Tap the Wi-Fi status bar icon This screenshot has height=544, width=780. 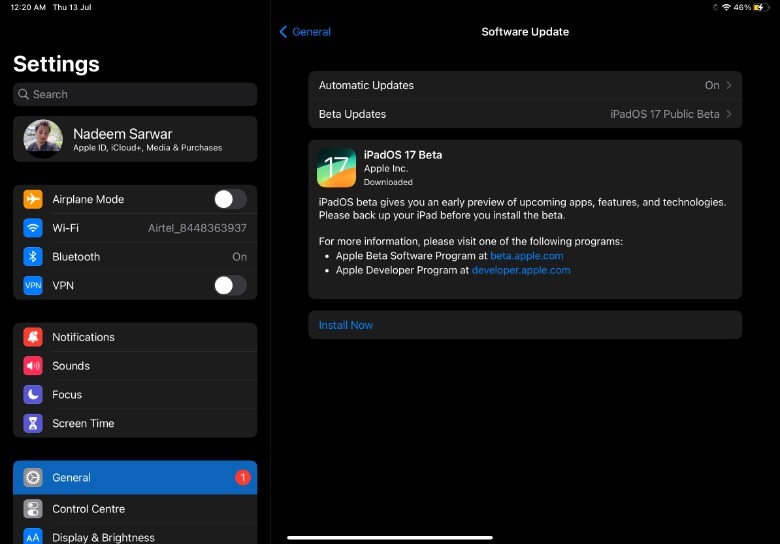(726, 7)
